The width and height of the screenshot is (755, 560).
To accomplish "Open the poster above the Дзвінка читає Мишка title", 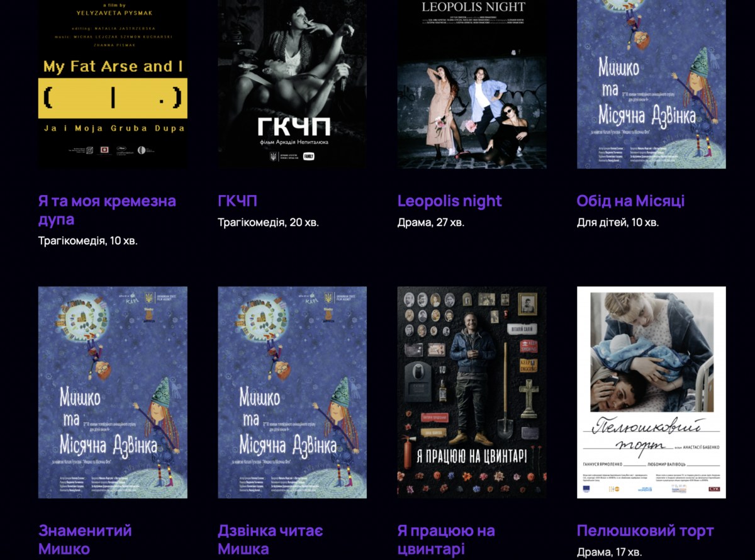I will click(x=292, y=393).
